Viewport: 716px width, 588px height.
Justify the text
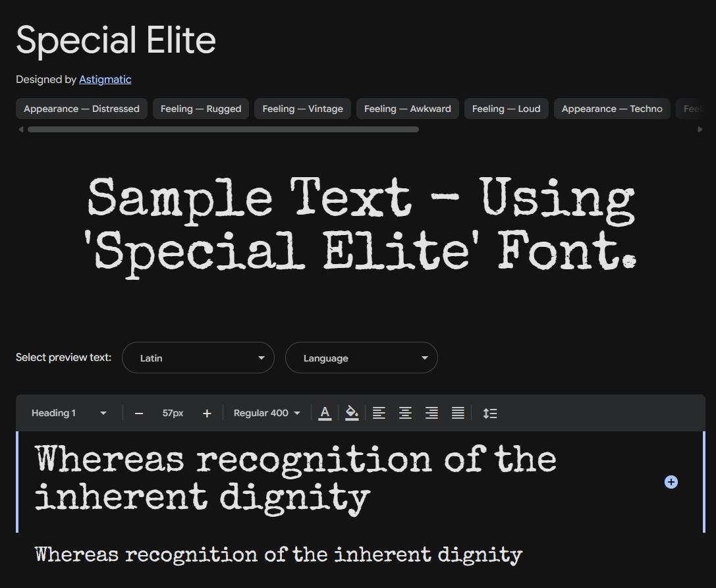pyautogui.click(x=458, y=413)
